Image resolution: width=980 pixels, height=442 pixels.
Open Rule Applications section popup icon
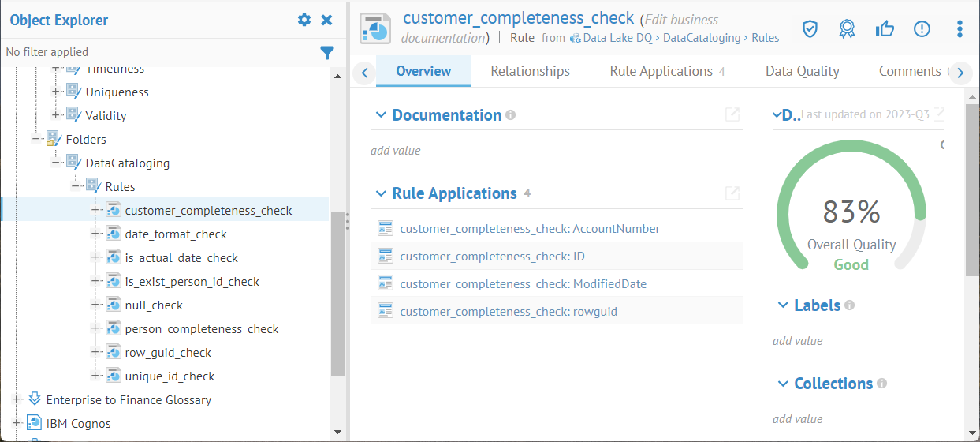coord(732,193)
